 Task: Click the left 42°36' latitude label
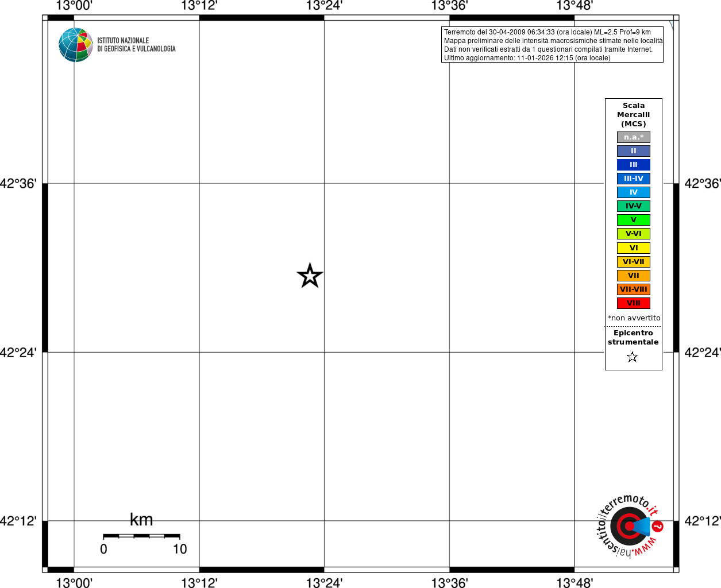(x=18, y=184)
